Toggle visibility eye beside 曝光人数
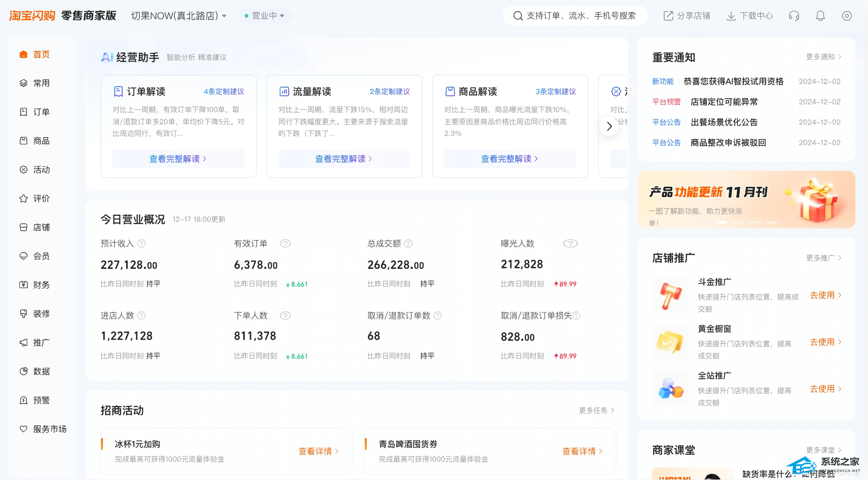This screenshot has height=480, width=868. click(x=571, y=244)
